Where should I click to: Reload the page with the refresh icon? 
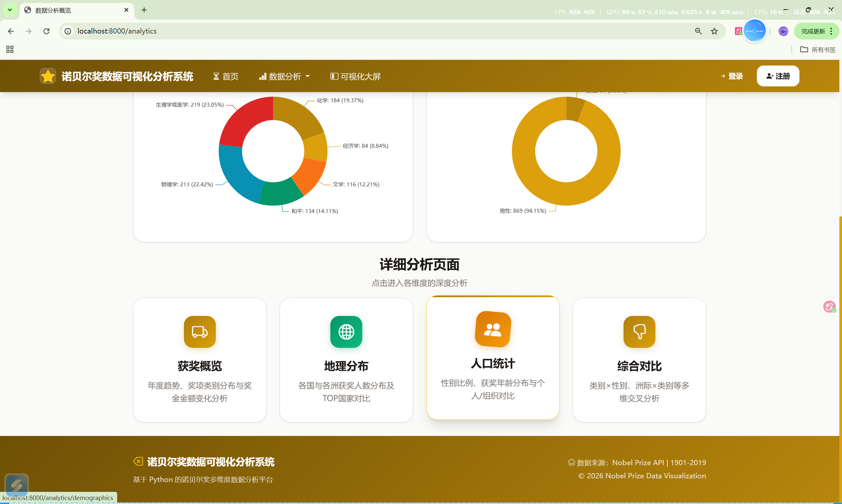[x=46, y=31]
